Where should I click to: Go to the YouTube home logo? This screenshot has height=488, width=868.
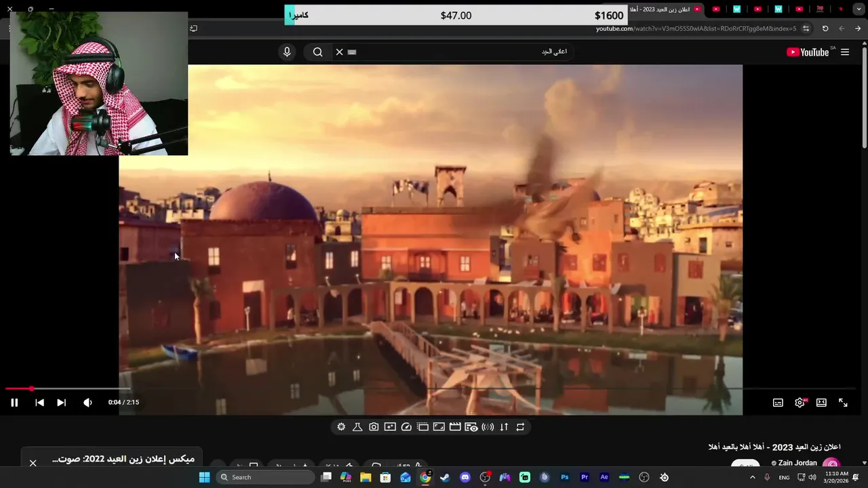click(x=808, y=52)
